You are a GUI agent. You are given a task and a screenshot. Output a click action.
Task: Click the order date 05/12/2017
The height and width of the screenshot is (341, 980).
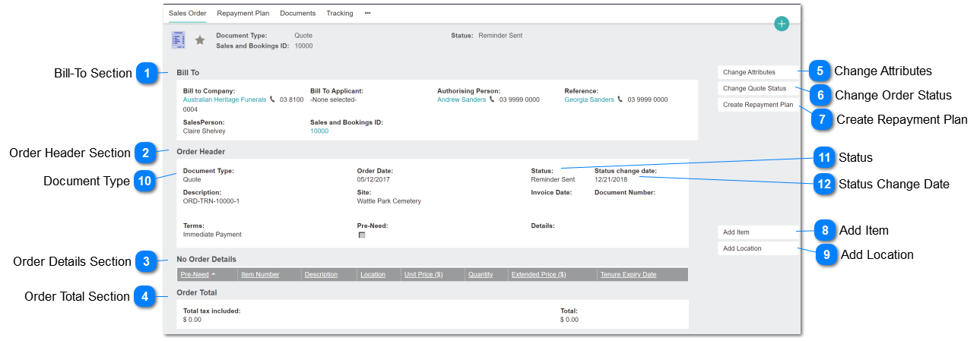click(373, 180)
